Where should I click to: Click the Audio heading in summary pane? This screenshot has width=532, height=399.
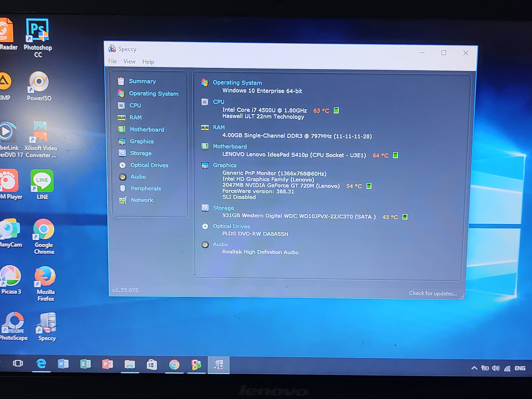[x=220, y=244]
